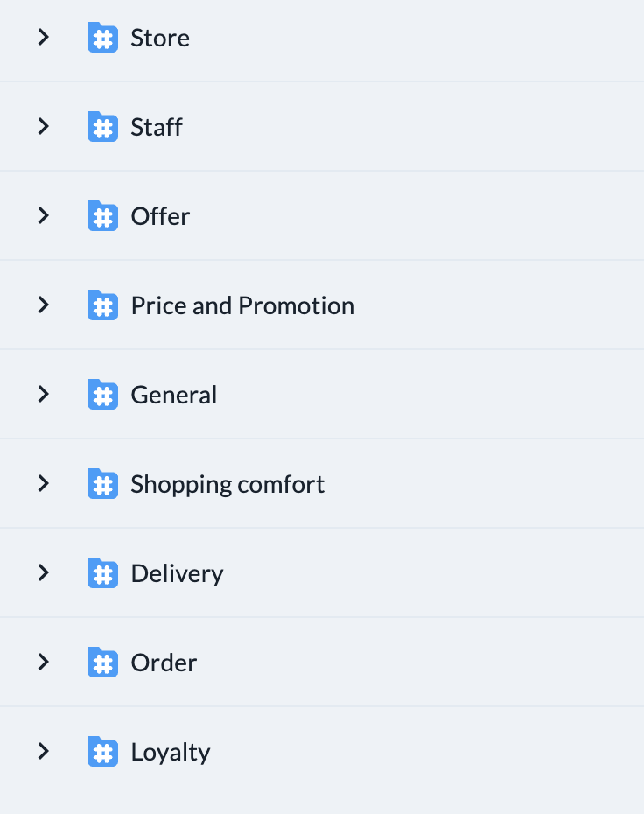Expand the Staff category chevron
Screen dimensions: 644x814
(x=44, y=126)
